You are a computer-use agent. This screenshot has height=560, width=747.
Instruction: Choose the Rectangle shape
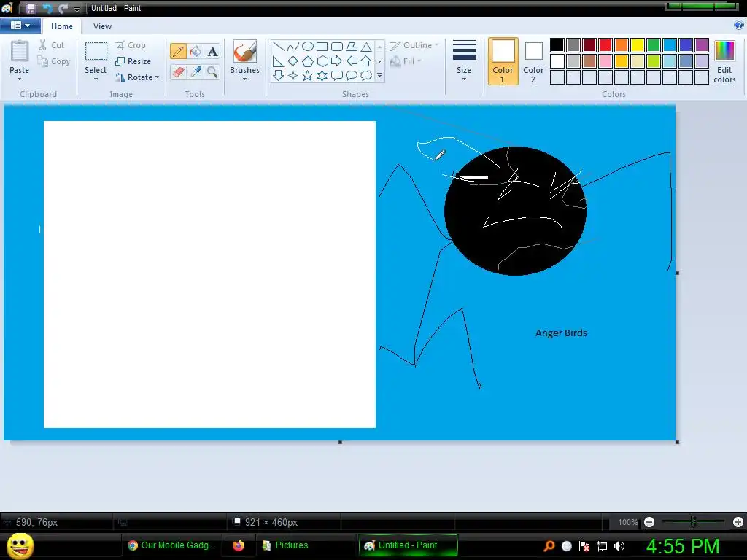[322, 46]
